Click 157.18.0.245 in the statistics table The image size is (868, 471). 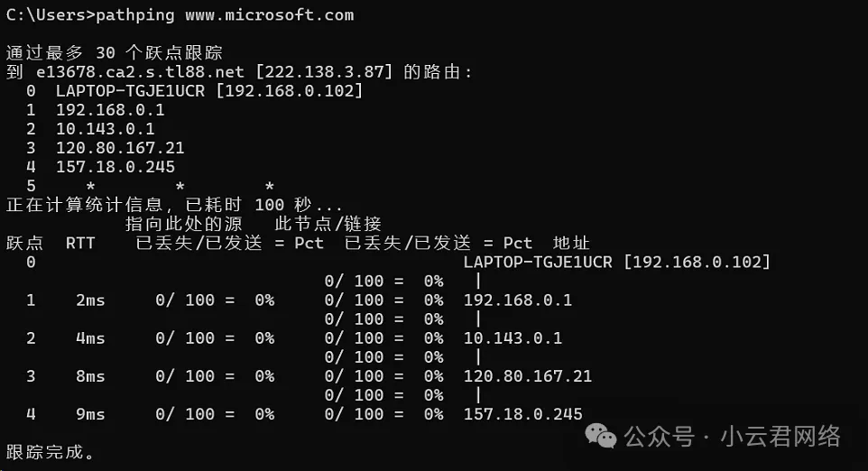pyautogui.click(x=522, y=414)
